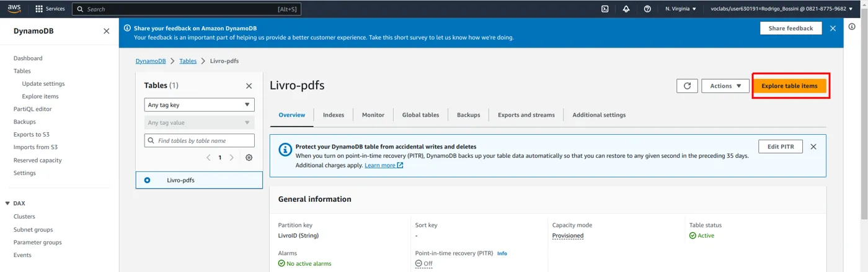Open the AWS home logo
The width and height of the screenshot is (868, 272).
(14, 9)
